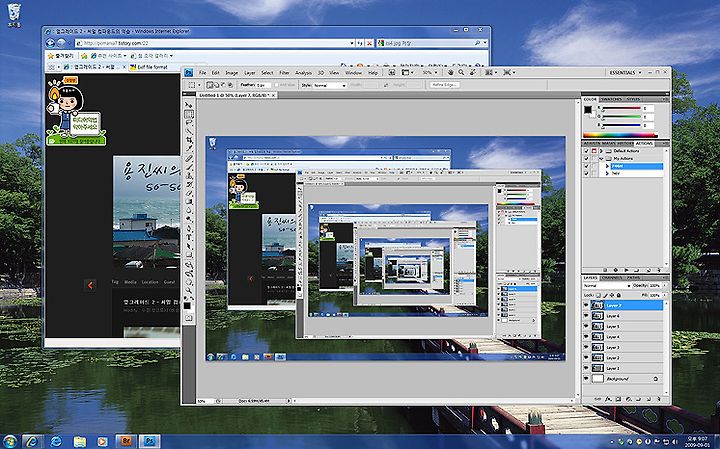Select the Crop tool in toolbox
The image size is (720, 449).
pyautogui.click(x=189, y=140)
